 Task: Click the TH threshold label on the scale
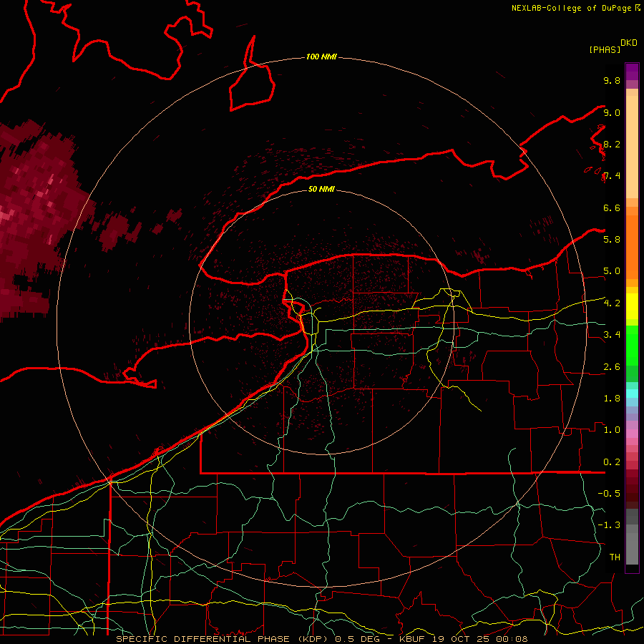coord(615,557)
